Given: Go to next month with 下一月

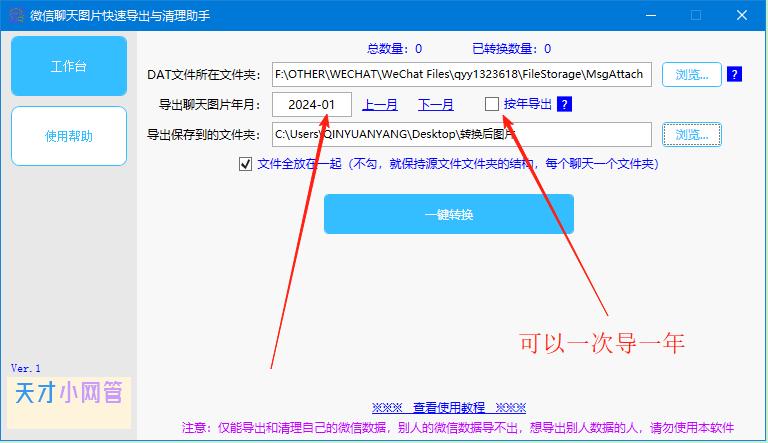Looking at the screenshot, I should coord(435,104).
